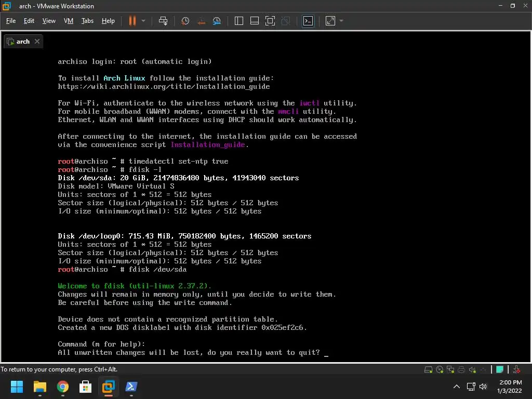Click the taskbar network connection icon
The image size is (532, 399).
click(471, 387)
